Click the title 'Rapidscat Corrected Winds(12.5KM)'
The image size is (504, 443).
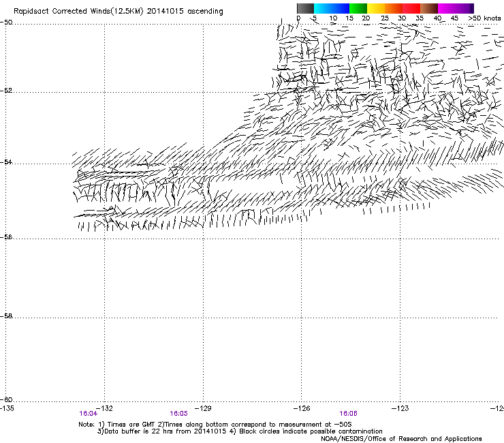click(x=78, y=12)
